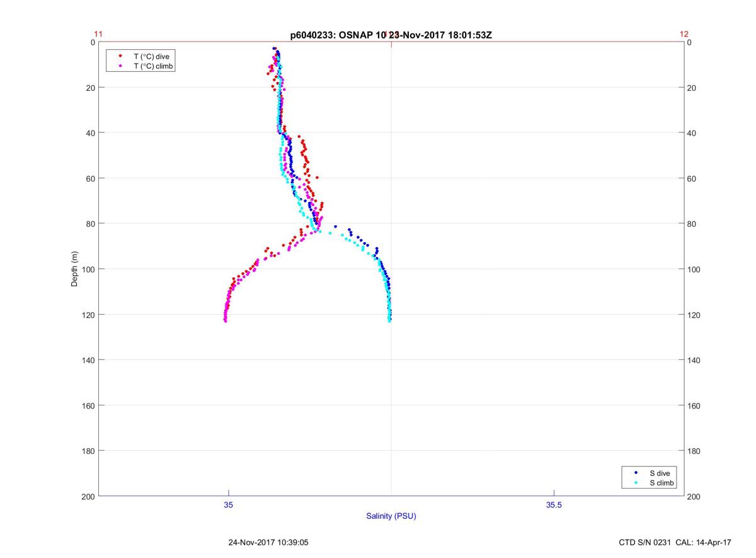
Task: Click the timestamp '24-Nov-2017 10:39:05'
Action: tap(268, 542)
